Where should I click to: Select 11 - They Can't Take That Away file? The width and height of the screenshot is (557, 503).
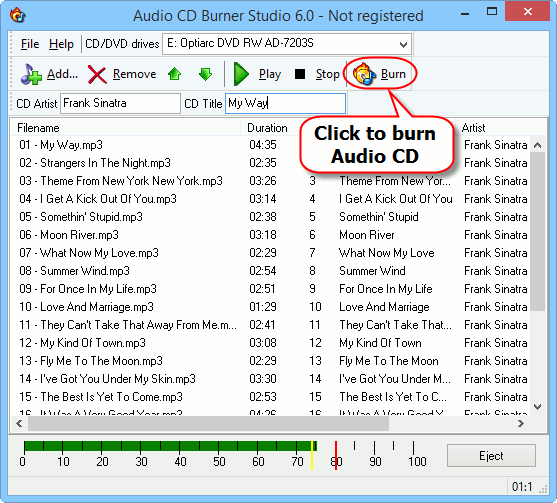pos(128,325)
